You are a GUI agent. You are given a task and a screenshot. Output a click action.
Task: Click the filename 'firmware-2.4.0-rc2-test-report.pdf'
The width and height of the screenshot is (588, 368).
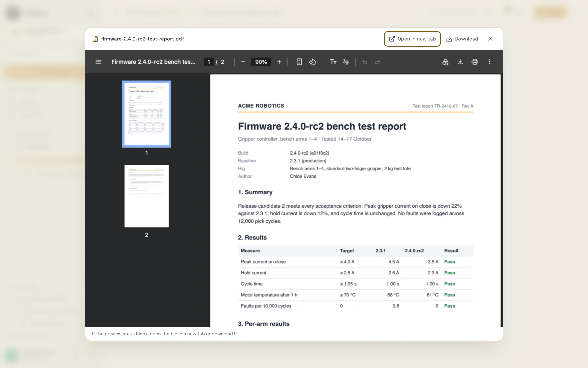[142, 39]
